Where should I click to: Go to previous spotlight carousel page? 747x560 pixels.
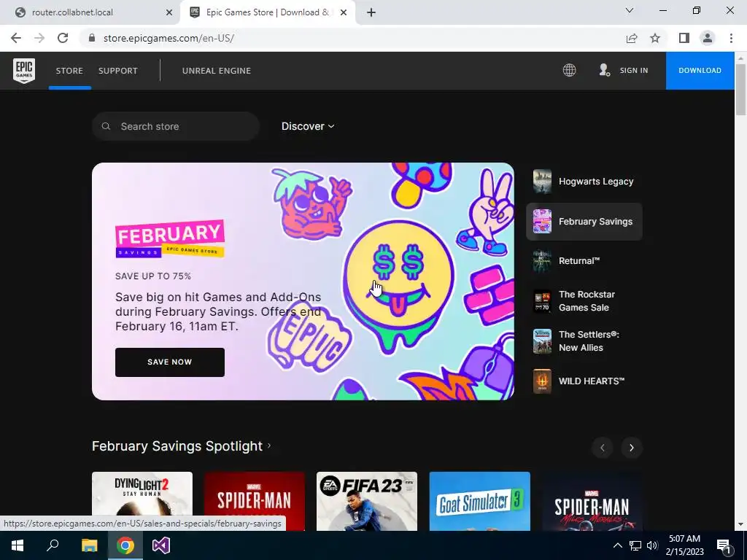(602, 448)
